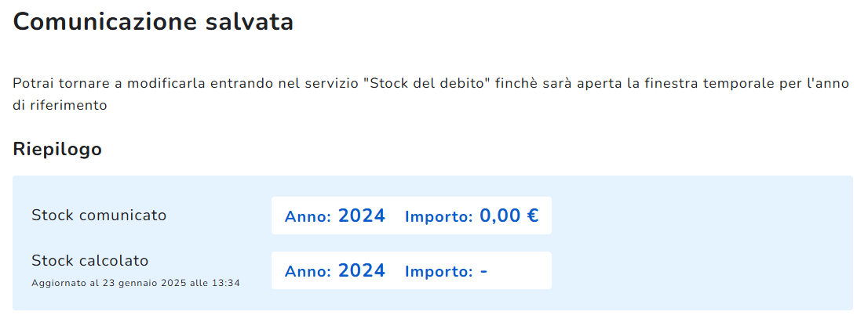Click the dash amount value for Stock calcolato

click(483, 271)
